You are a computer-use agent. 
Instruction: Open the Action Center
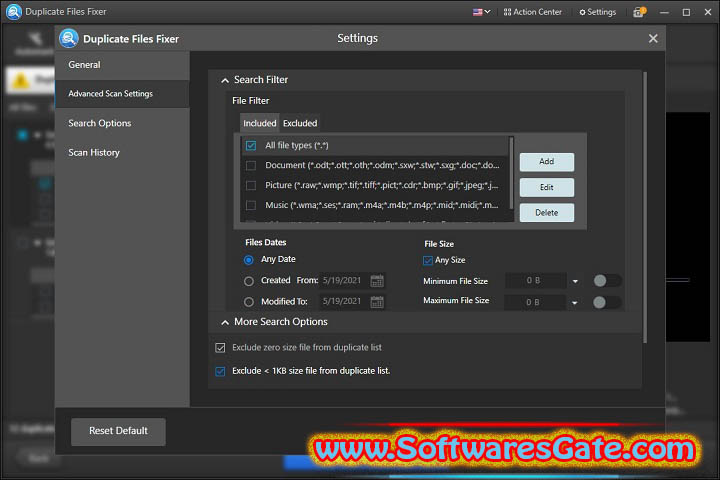(533, 12)
